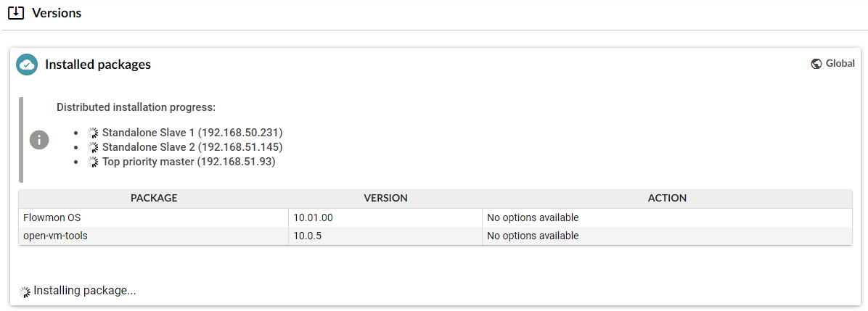Click Standalone Slave 1 entry text
Viewport: 868px width, 311px height.
[x=192, y=133]
